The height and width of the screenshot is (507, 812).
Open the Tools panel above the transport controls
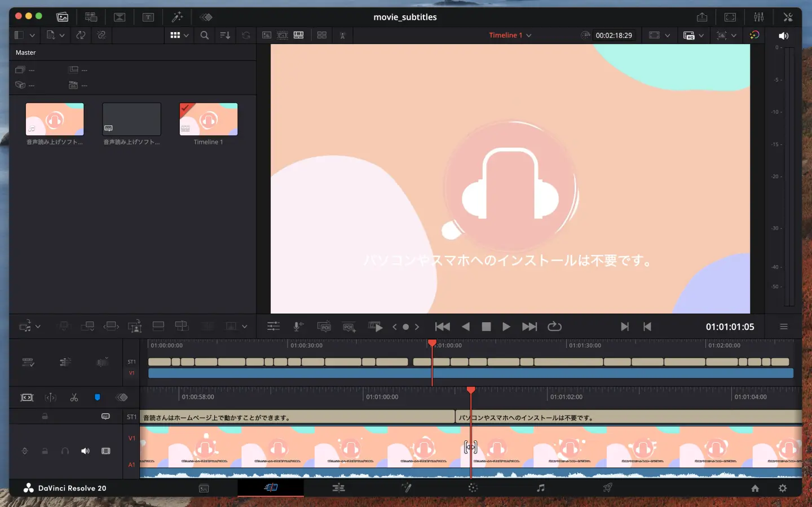(x=273, y=327)
